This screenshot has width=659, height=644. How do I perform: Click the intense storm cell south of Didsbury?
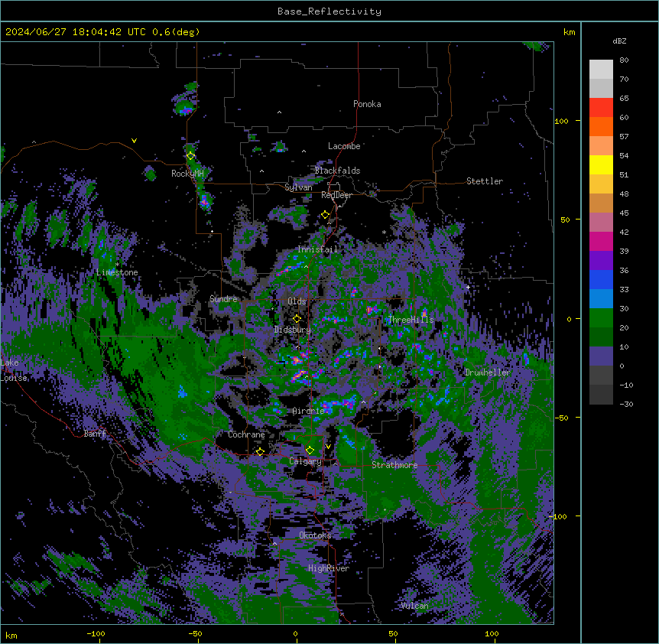click(297, 360)
